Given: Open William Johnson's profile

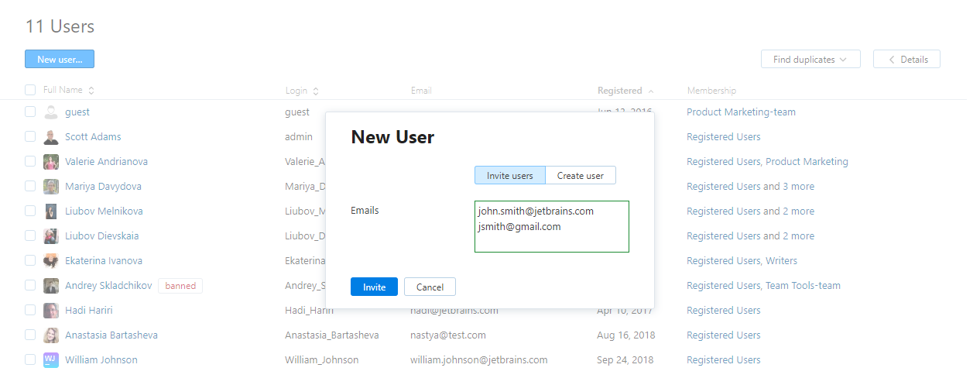Looking at the screenshot, I should (x=101, y=360).
